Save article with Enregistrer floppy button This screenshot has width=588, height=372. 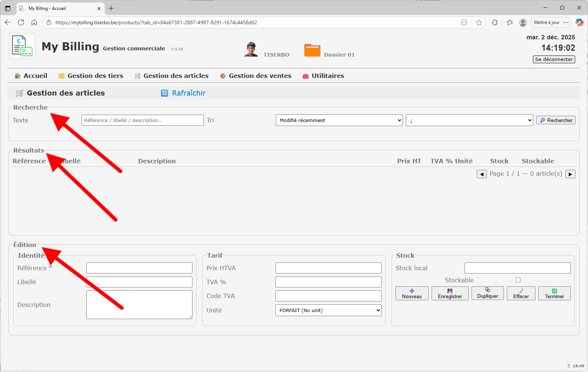(x=450, y=293)
